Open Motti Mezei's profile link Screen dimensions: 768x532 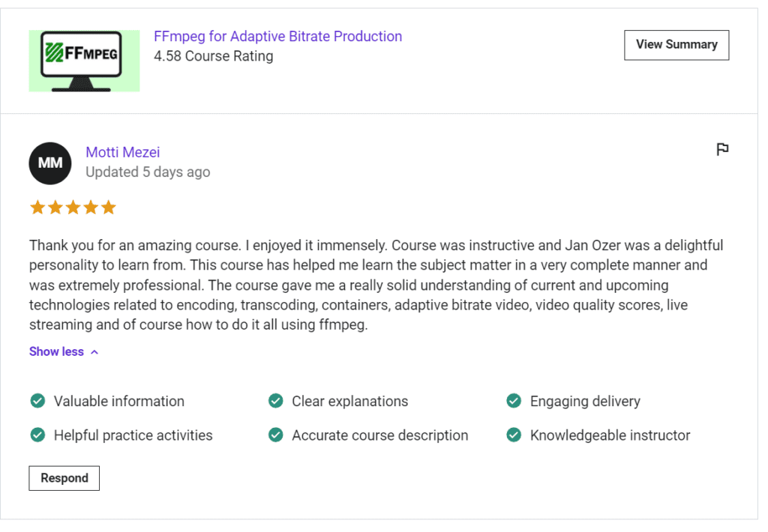pos(123,152)
